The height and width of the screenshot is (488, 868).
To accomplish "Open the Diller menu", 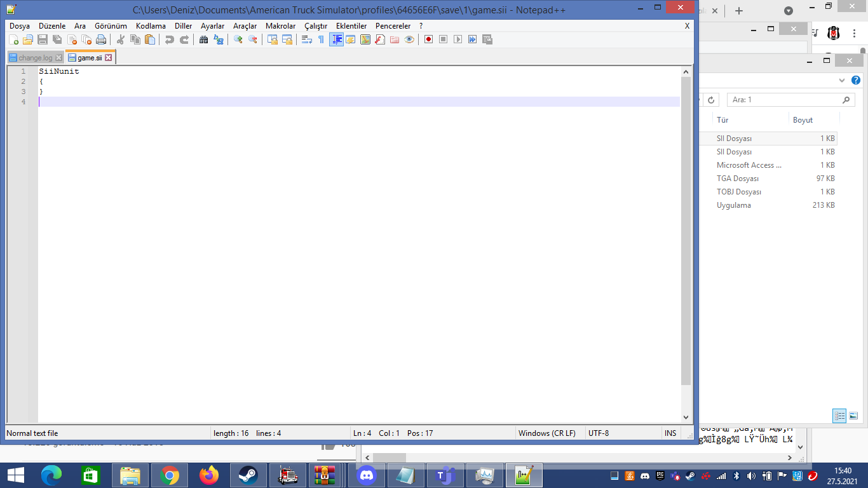I will point(184,26).
